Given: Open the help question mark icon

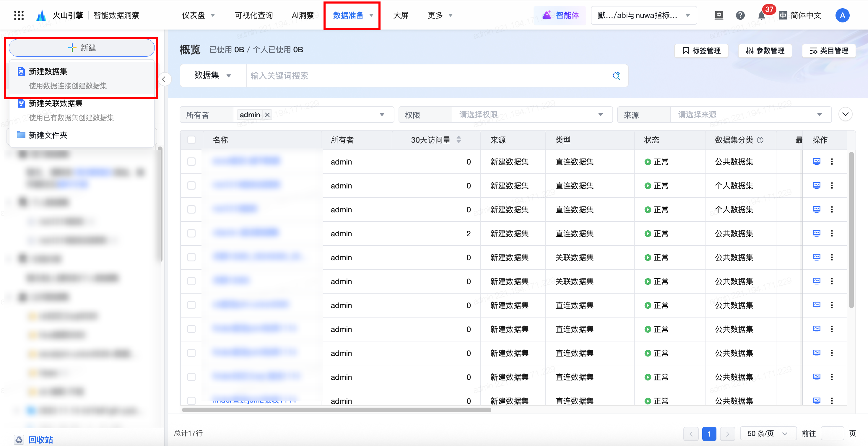Looking at the screenshot, I should [x=740, y=15].
